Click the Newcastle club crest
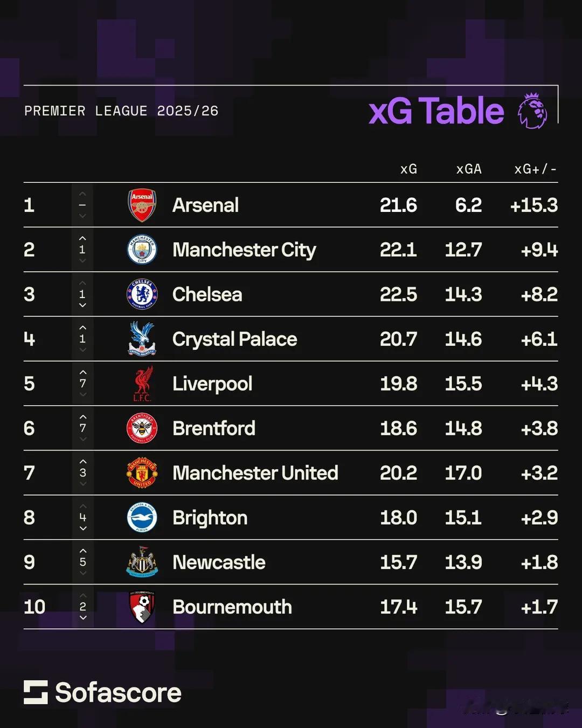Screen dimensions: 582x728 coord(142,562)
